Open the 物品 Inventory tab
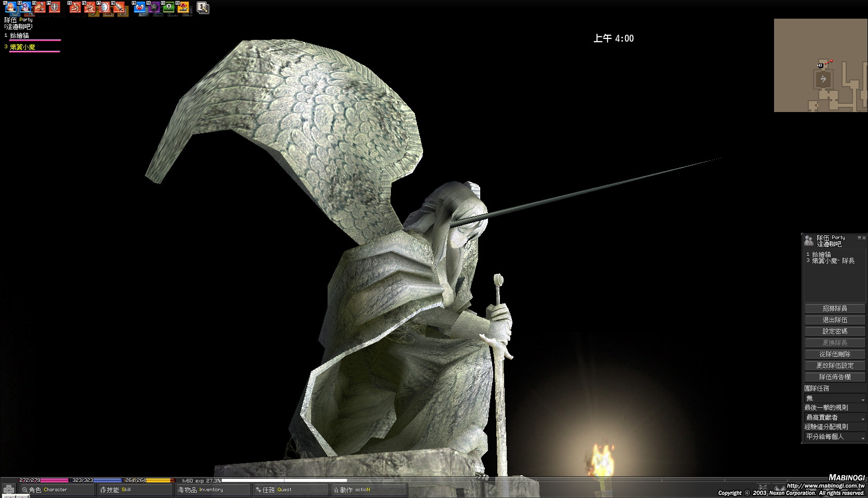The width and height of the screenshot is (868, 498). [212, 490]
